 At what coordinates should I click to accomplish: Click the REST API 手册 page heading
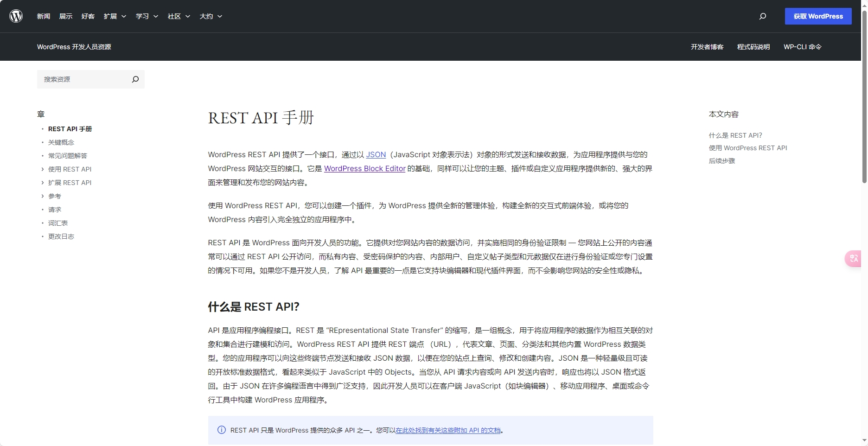(261, 118)
